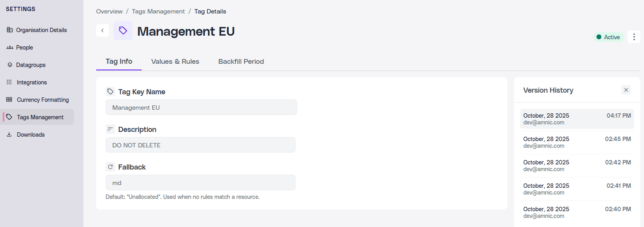The height and width of the screenshot is (227, 644).
Task: Click the Downloads icon in sidebar
Action: coord(9,135)
